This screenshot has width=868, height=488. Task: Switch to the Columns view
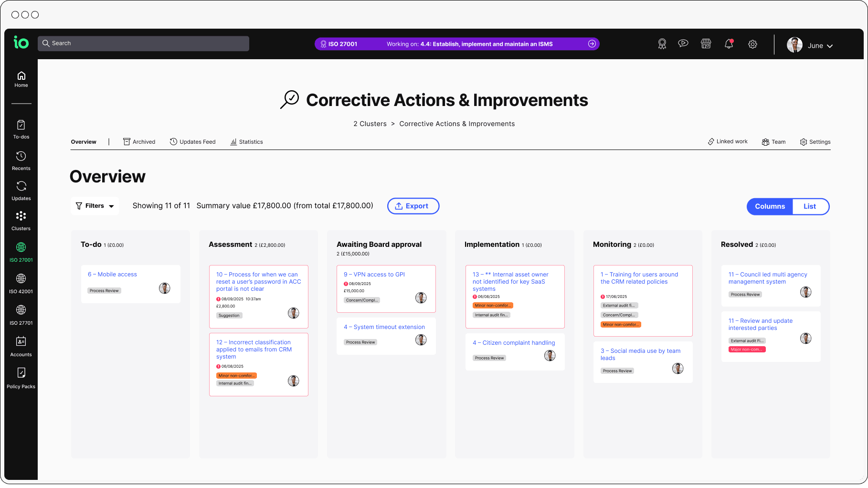(769, 206)
